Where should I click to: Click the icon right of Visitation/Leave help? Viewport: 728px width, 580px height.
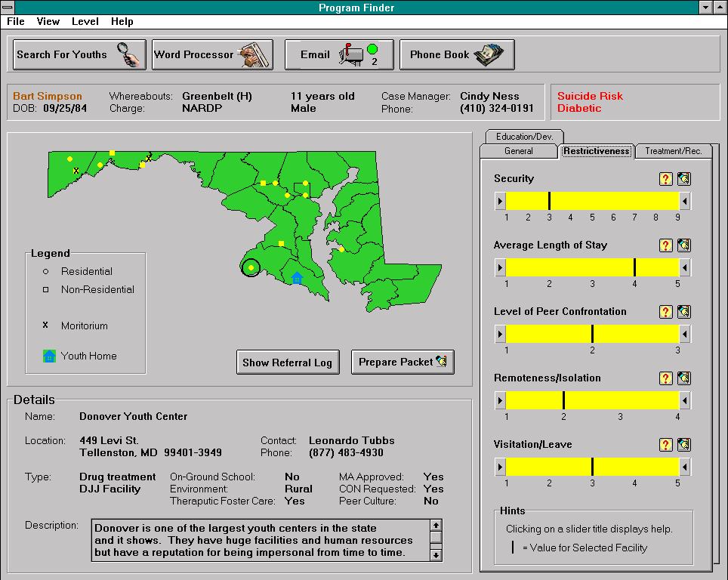tap(683, 445)
